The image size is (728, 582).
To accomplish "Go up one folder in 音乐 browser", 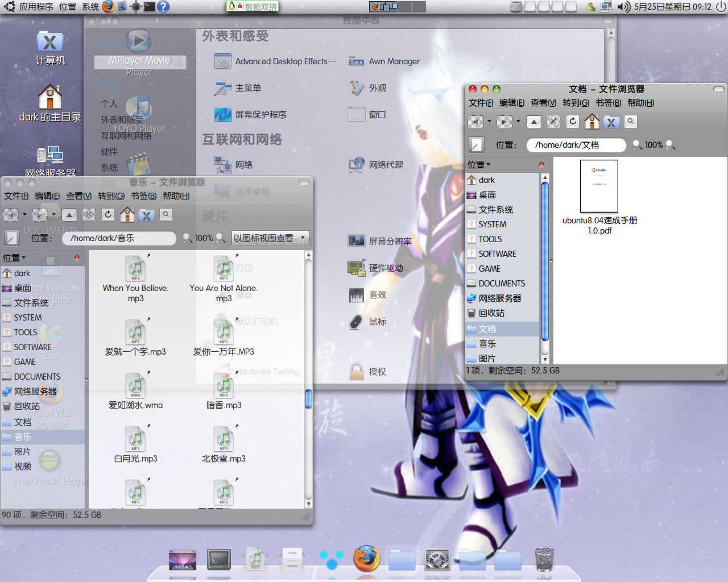I will tap(69, 215).
